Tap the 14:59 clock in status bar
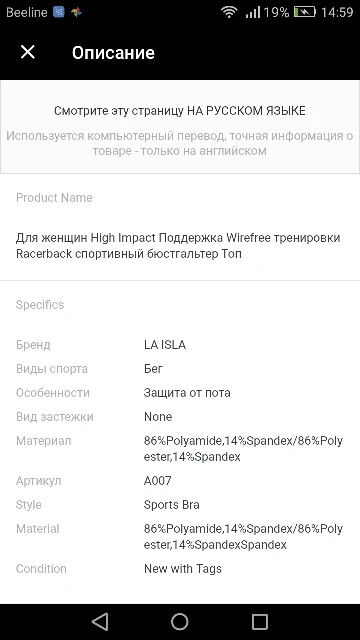Viewport: 360px width, 640px height. [x=337, y=12]
